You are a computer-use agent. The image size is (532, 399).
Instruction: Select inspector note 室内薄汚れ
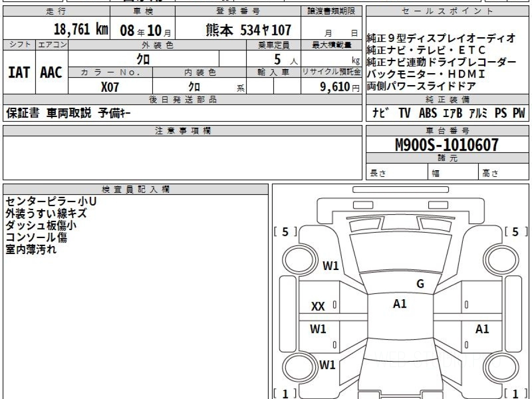click(x=31, y=250)
